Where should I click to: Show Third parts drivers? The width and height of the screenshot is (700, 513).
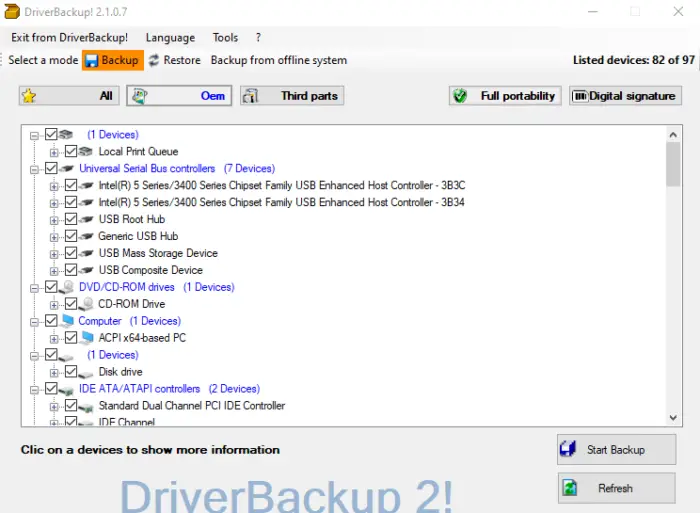tap(292, 96)
